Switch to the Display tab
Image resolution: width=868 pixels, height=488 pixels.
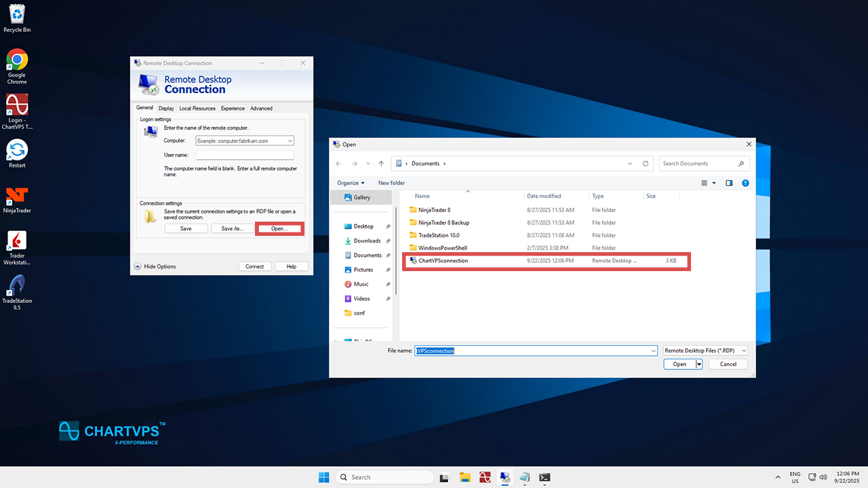click(x=166, y=108)
